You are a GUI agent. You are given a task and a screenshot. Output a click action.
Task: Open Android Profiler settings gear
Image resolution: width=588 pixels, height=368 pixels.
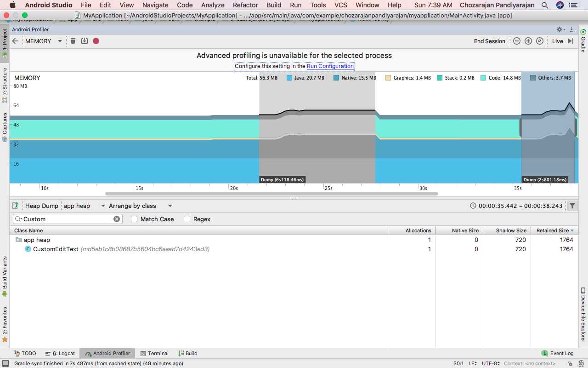click(560, 29)
